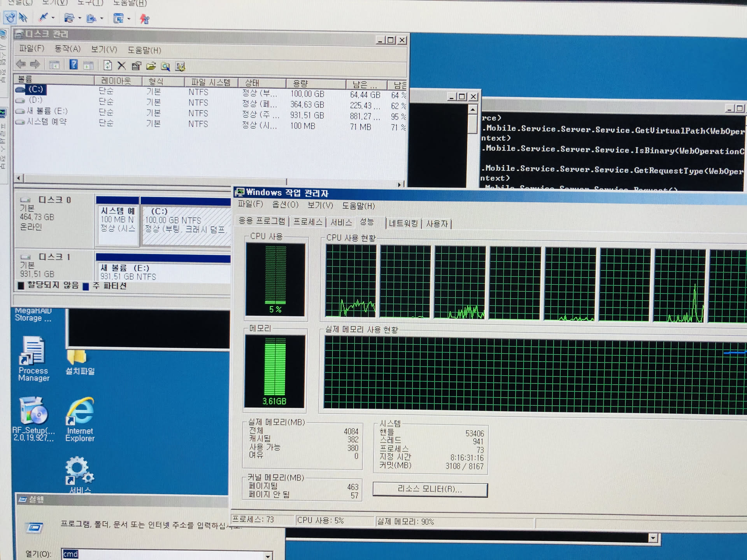Select the (C:) volume row
Image resolution: width=747 pixels, height=560 pixels.
pyautogui.click(x=35, y=89)
